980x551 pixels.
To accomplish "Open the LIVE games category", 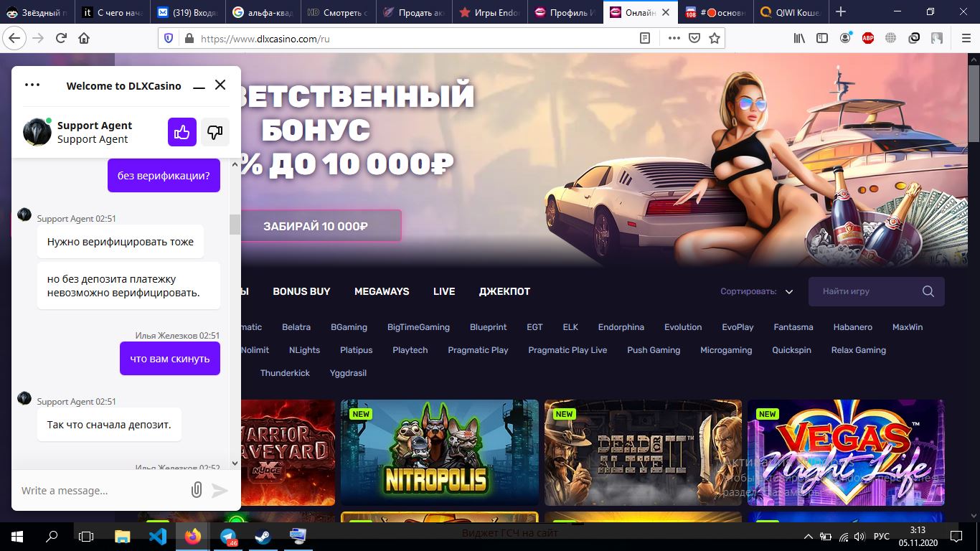I will (444, 291).
